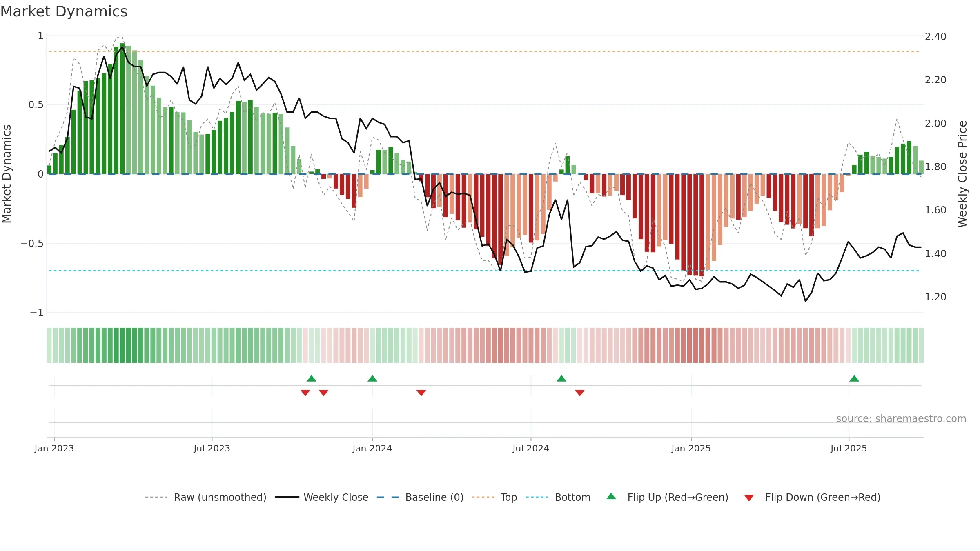
Task: Click the Jul 2025 x-axis label
Action: [x=849, y=448]
